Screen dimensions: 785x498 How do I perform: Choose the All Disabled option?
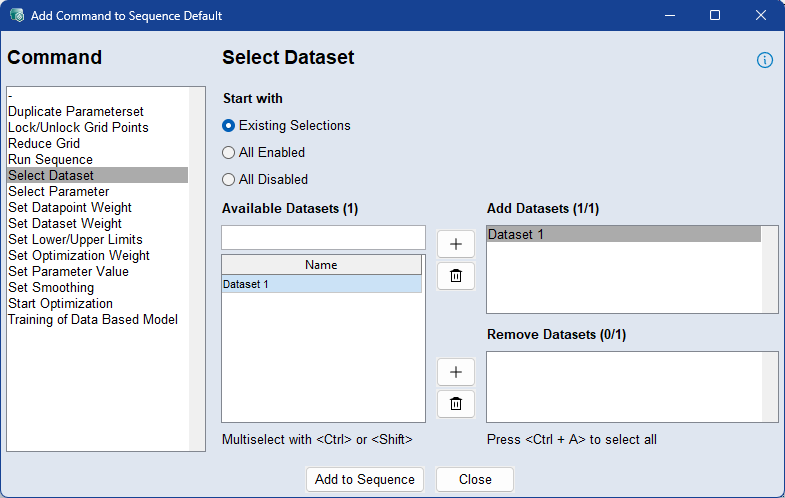tap(229, 180)
